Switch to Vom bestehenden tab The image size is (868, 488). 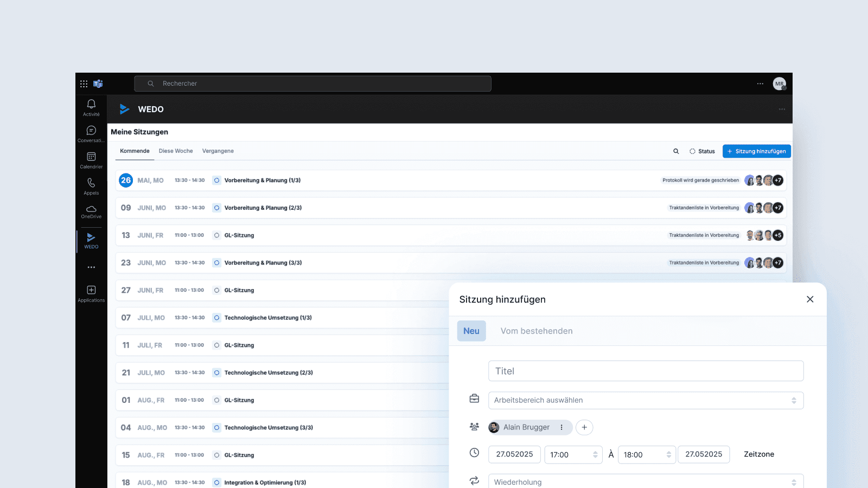537,331
